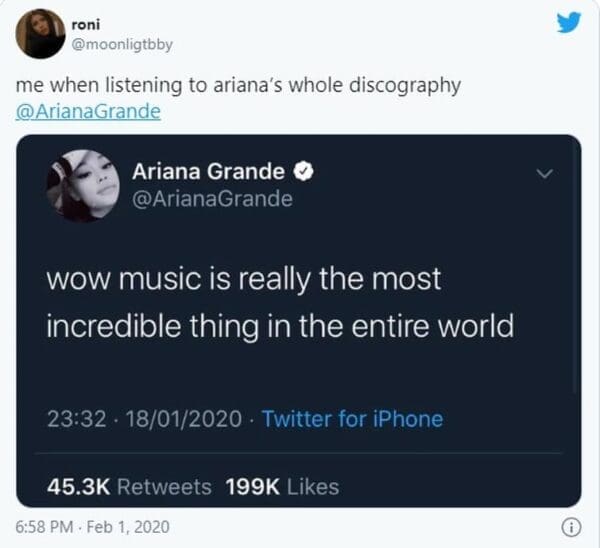Open roni's profile picture
The height and width of the screenshot is (548, 600).
pyautogui.click(x=40, y=34)
